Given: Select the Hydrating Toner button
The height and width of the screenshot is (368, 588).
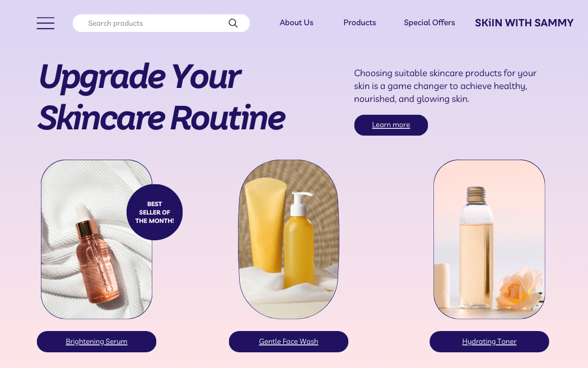Looking at the screenshot, I should pyautogui.click(x=489, y=341).
